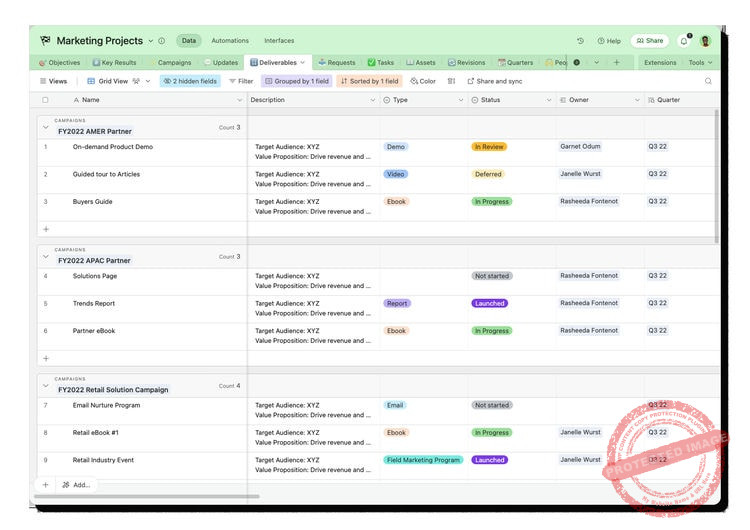Screen dimensions: 750x530
Task: Open the Deliverables tab dropdown arrow
Action: click(x=302, y=63)
